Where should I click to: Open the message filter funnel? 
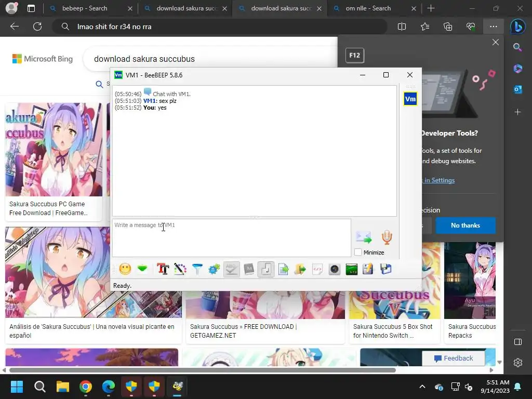coord(197,269)
